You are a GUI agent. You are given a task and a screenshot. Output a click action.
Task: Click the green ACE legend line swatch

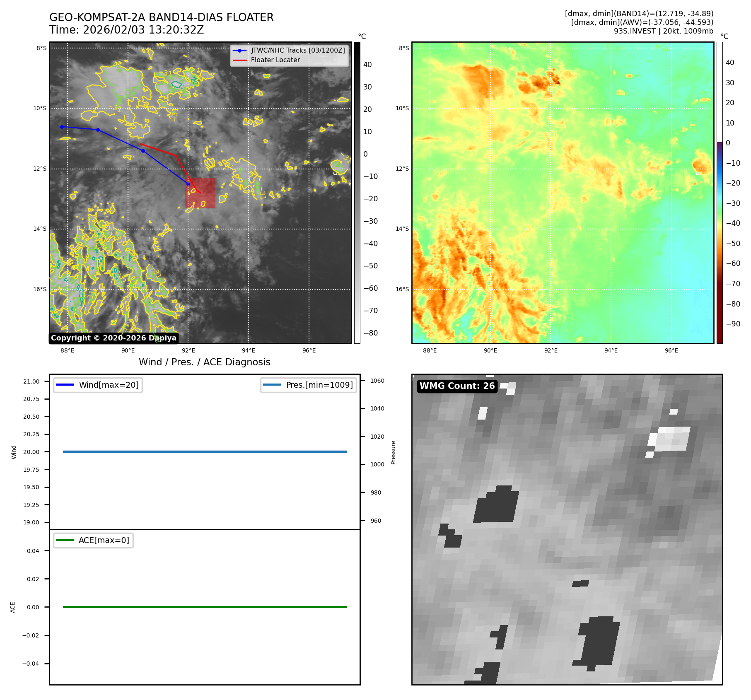tap(65, 540)
